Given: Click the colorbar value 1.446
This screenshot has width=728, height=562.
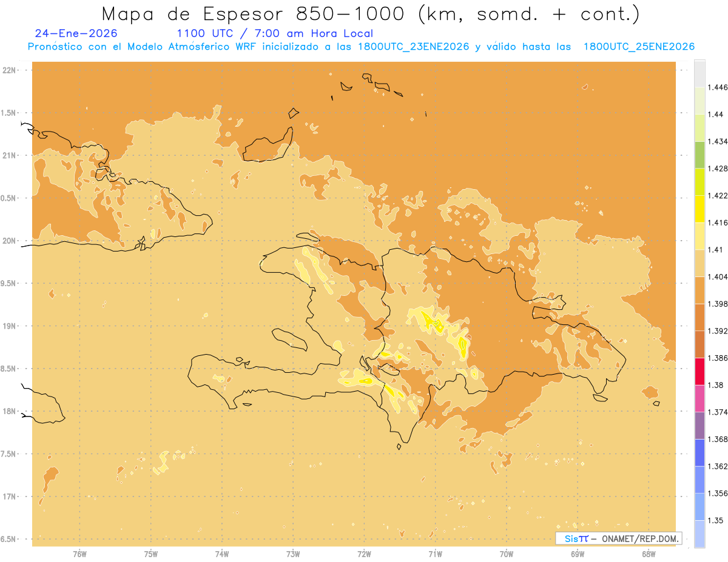Looking at the screenshot, I should (x=718, y=87).
